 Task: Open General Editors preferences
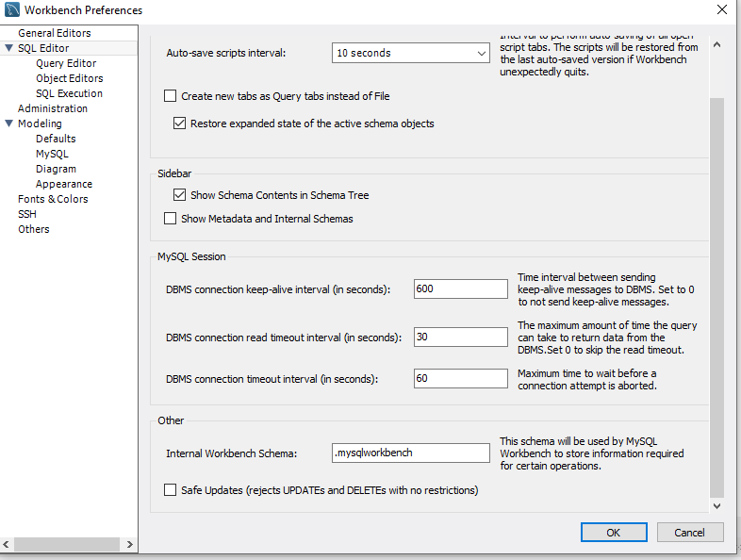pos(55,33)
